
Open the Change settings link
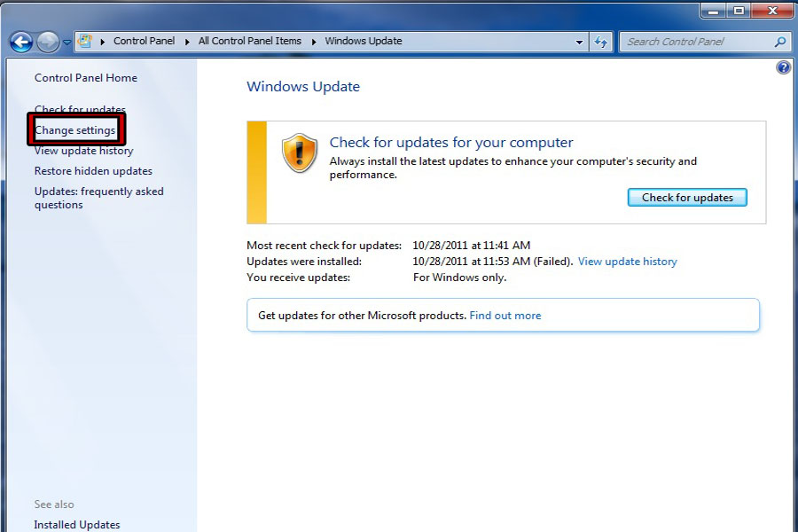click(74, 130)
